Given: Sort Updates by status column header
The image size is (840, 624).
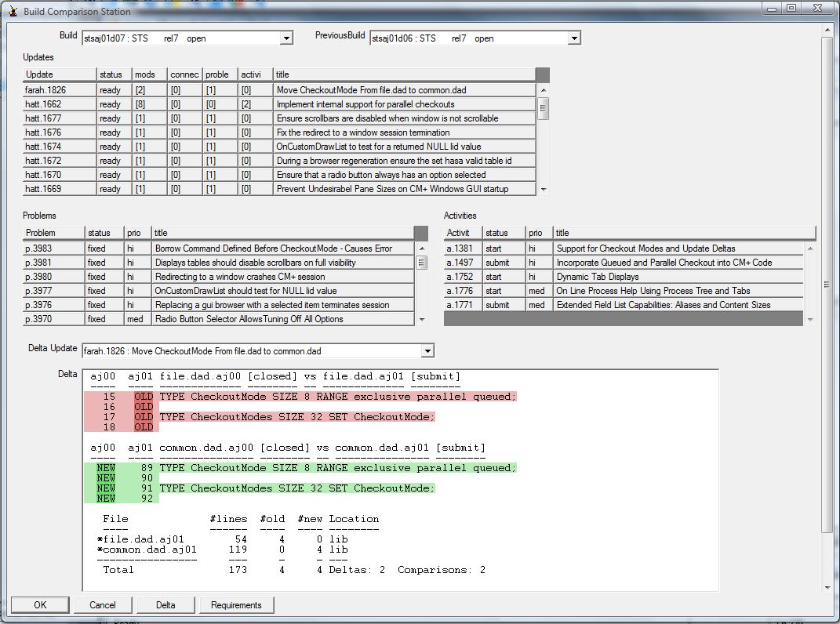Looking at the screenshot, I should pyautogui.click(x=114, y=74).
